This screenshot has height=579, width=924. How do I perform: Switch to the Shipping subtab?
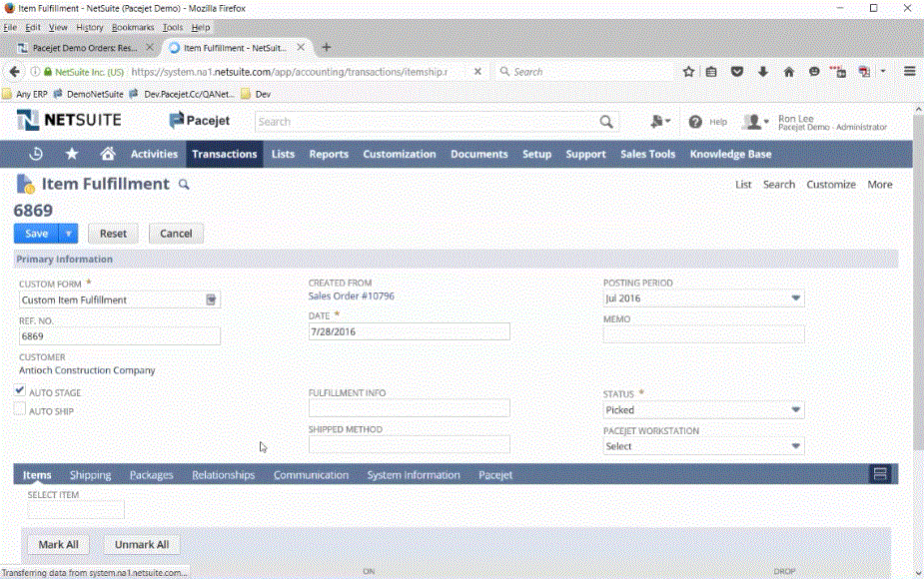click(x=90, y=475)
